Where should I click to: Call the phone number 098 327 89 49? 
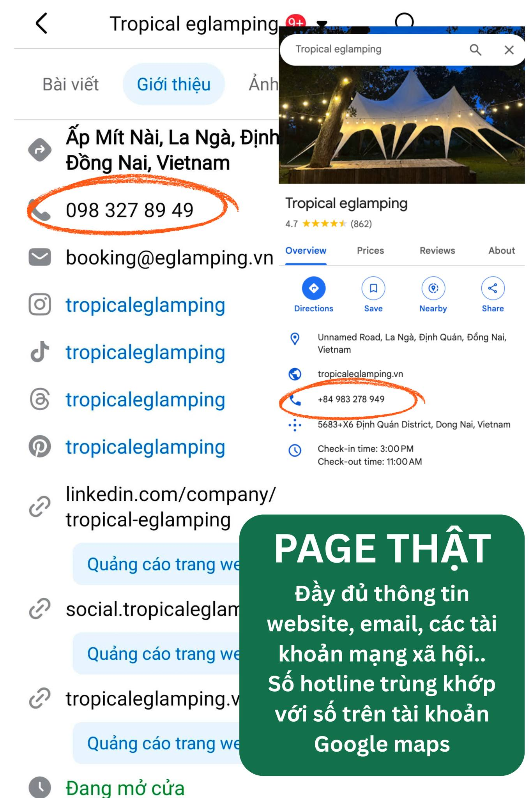point(129,210)
